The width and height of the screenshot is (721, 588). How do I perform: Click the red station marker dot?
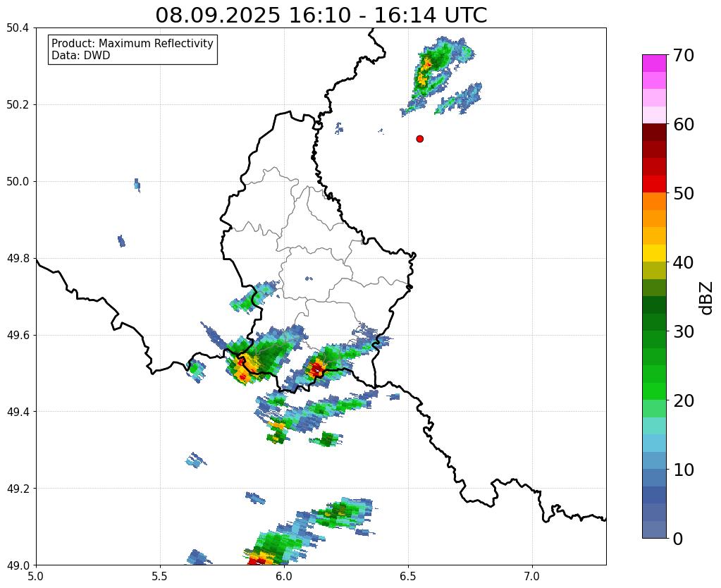(420, 139)
